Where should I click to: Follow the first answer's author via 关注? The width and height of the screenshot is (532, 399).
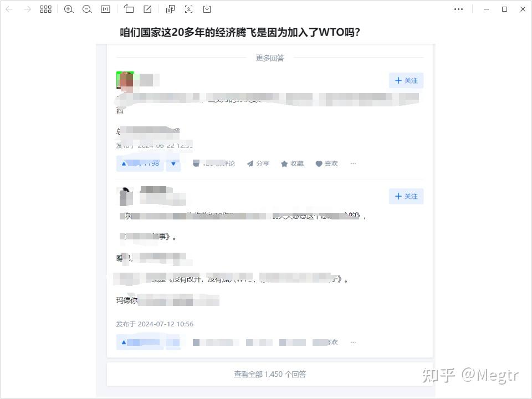tap(406, 80)
